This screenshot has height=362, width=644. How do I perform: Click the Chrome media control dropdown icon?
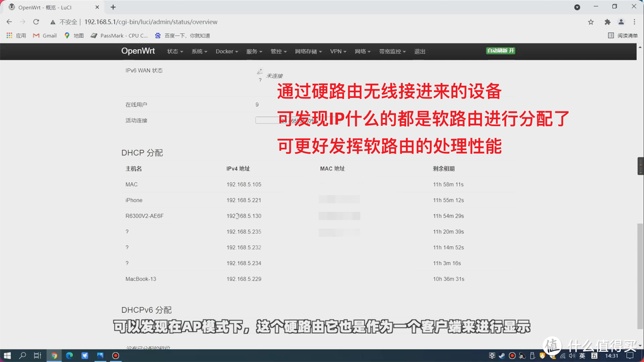577,7
